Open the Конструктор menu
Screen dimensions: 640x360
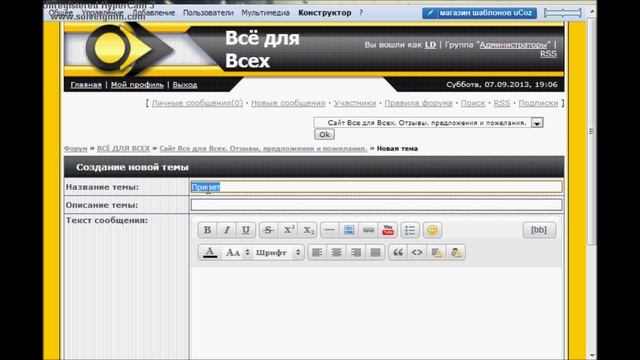324,13
